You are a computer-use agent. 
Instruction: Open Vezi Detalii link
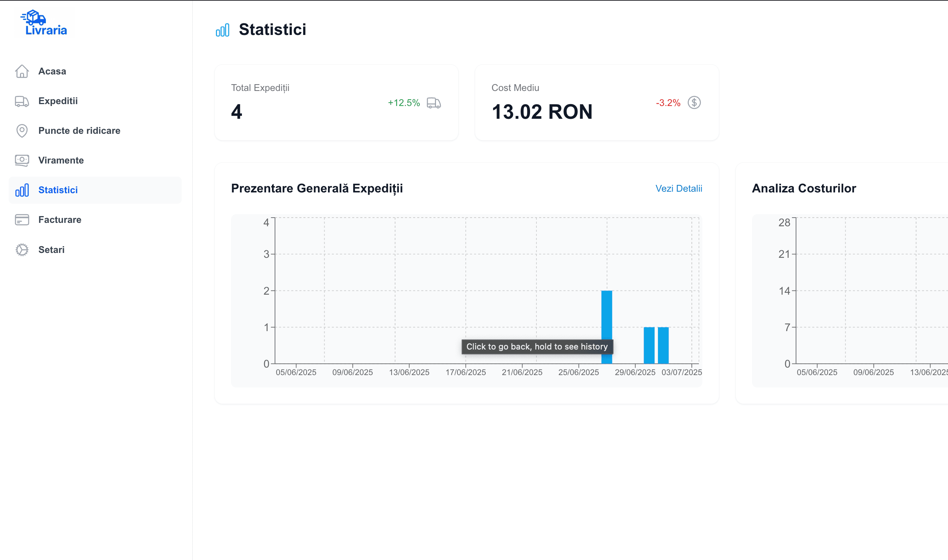[x=678, y=188]
